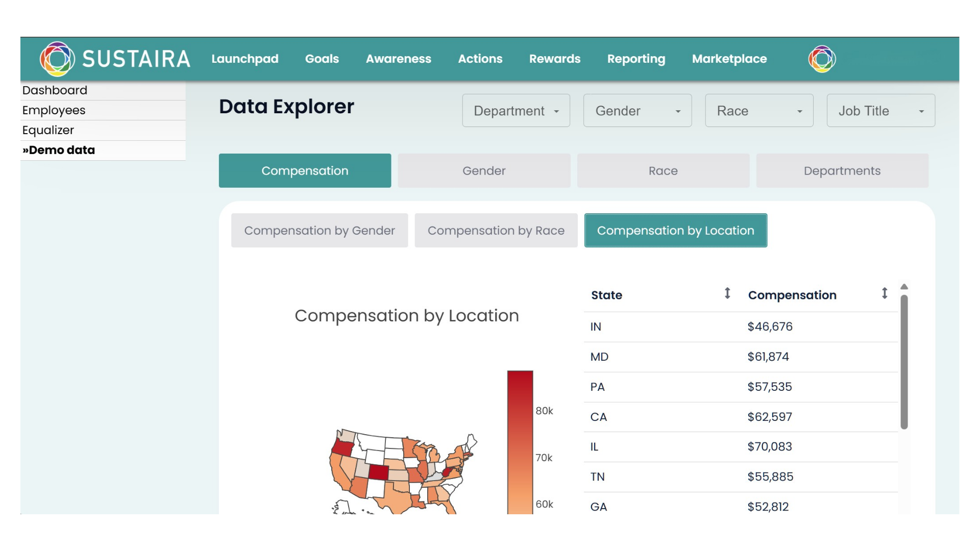Open Reporting in the top navigation
This screenshot has width=980, height=551.
tap(636, 59)
